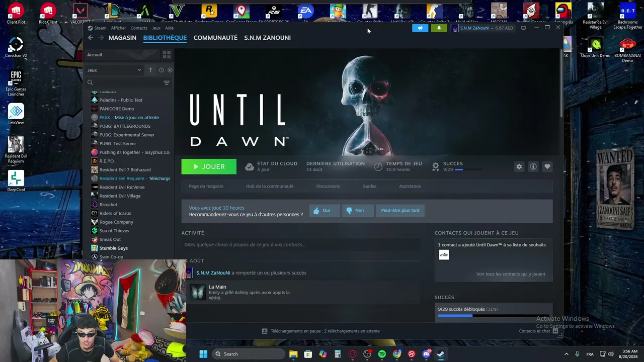This screenshot has width=644, height=362.
Task: Open Steam Big Picture mode icon
Action: pyautogui.click(x=524, y=28)
